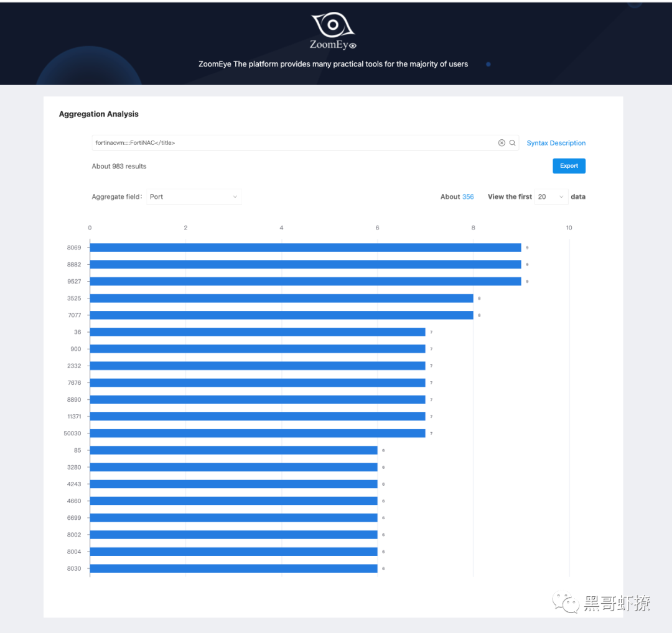Click the ZoomEye platform tagline text
The image size is (672, 633).
pos(333,64)
